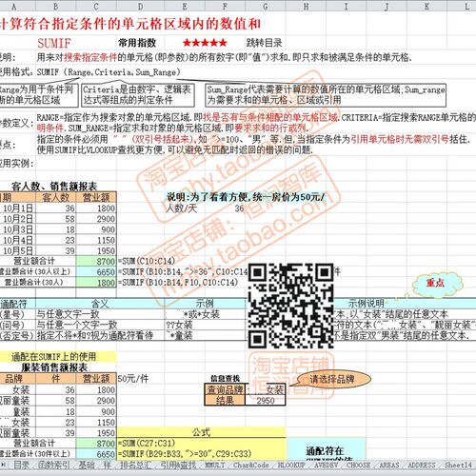Select the AVEDEV sheet tab
The image size is (476, 476).
pyautogui.click(x=326, y=466)
